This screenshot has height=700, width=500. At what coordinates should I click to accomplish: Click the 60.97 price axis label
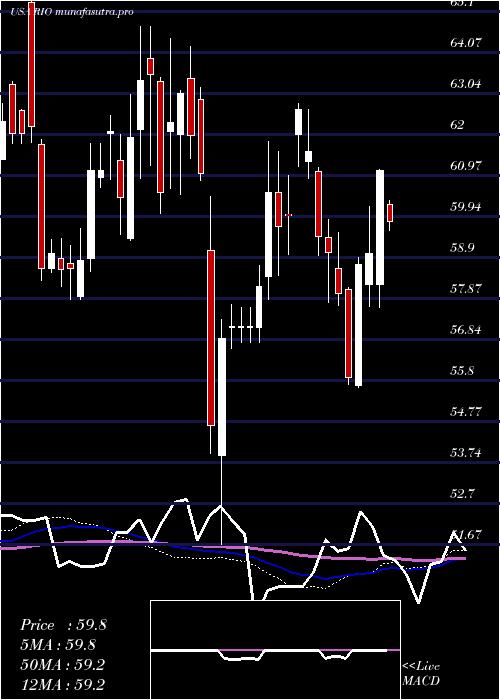pos(466,166)
